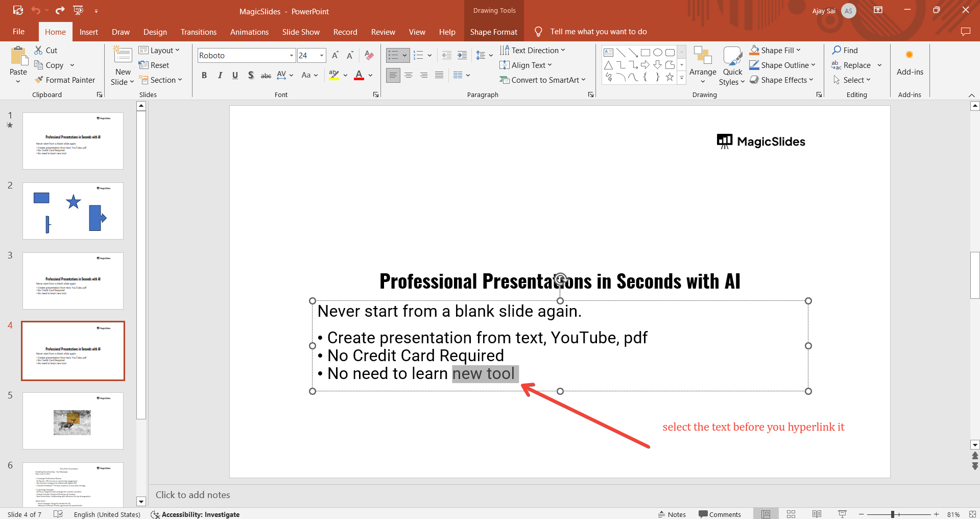
Task: Toggle Underline formatting
Action: pyautogui.click(x=235, y=76)
